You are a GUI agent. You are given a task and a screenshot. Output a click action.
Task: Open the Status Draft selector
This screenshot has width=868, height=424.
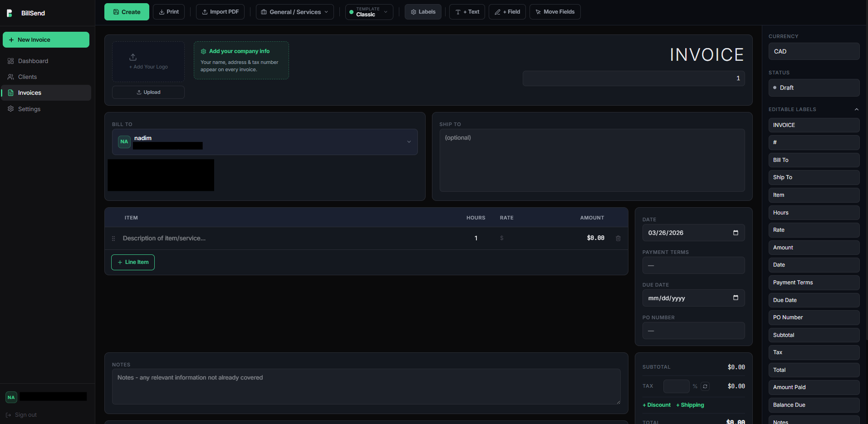click(814, 88)
